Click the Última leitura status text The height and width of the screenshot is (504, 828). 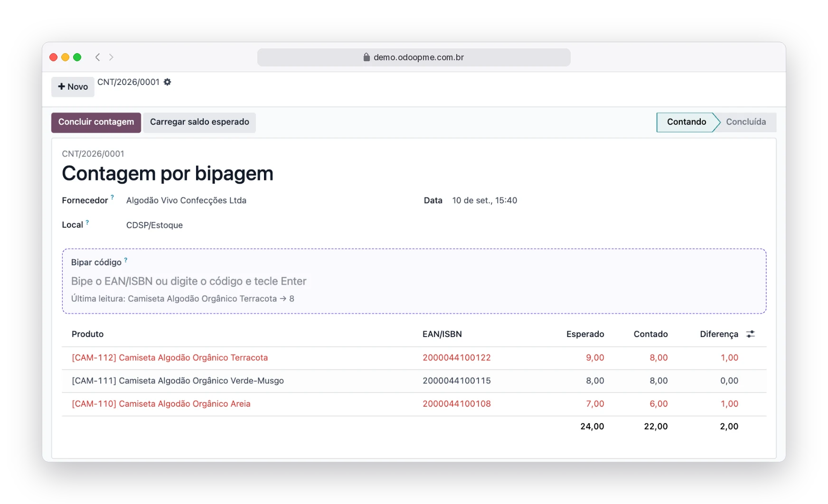[x=182, y=299]
